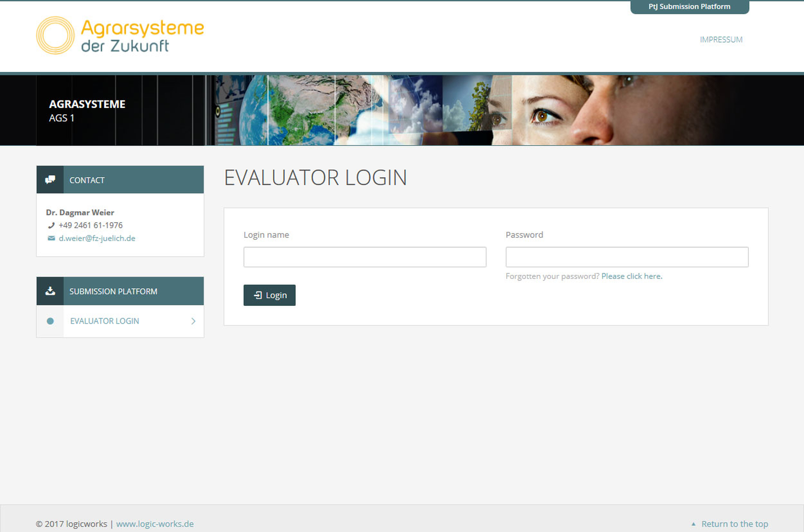Click the envelope email icon
The image size is (804, 532).
[51, 238]
